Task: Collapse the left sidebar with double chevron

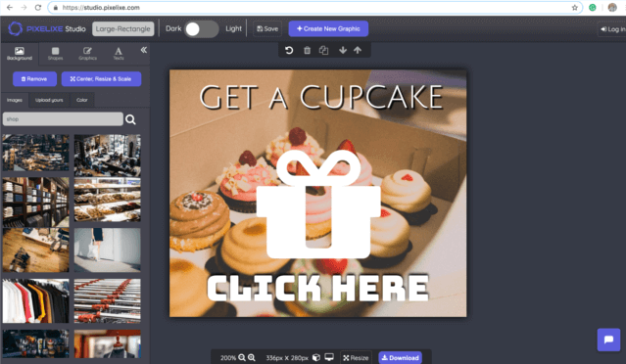Action: click(144, 50)
